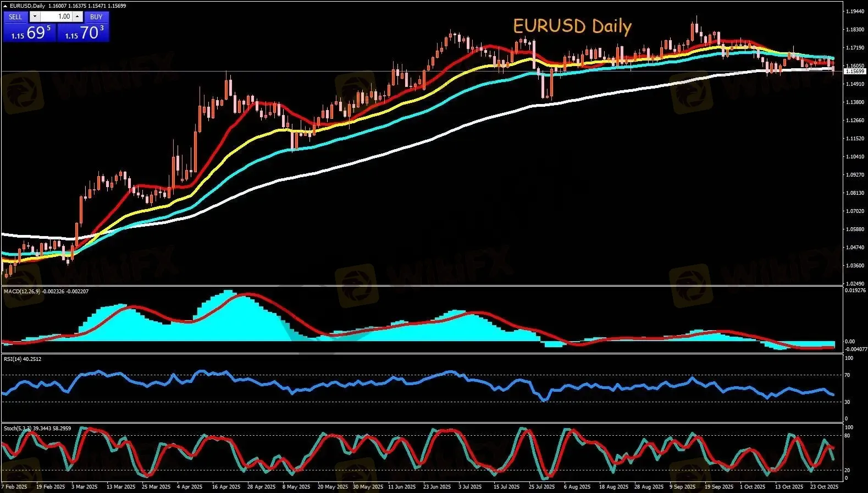The width and height of the screenshot is (868, 493).
Task: Click the 6 Aug 2025 date label
Action: (x=577, y=487)
